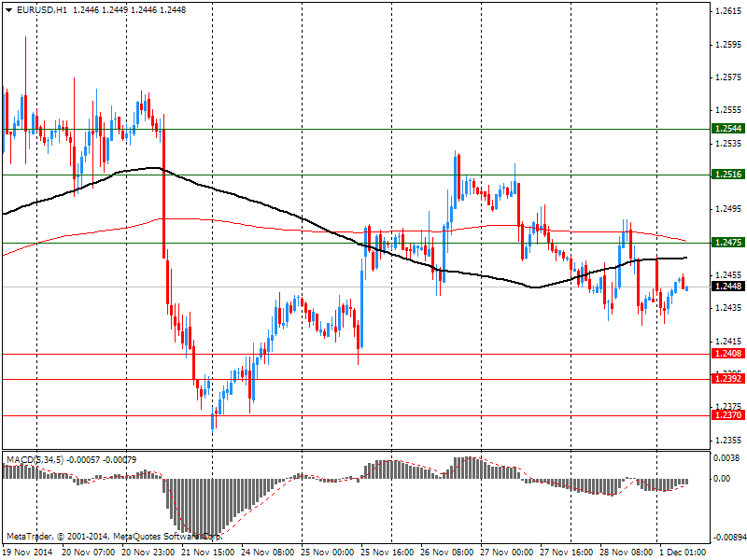747x560 pixels.
Task: Click the 26 Nov 08:00 time label
Action: (x=447, y=553)
